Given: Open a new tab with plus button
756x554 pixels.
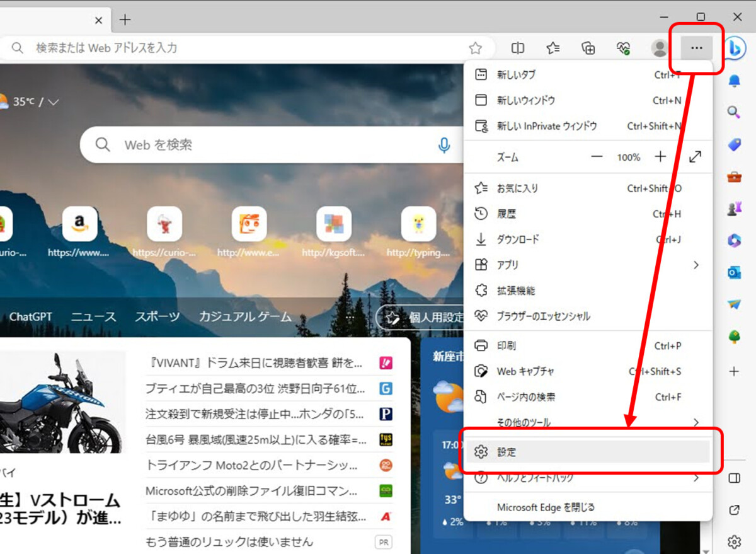Looking at the screenshot, I should tap(125, 20).
